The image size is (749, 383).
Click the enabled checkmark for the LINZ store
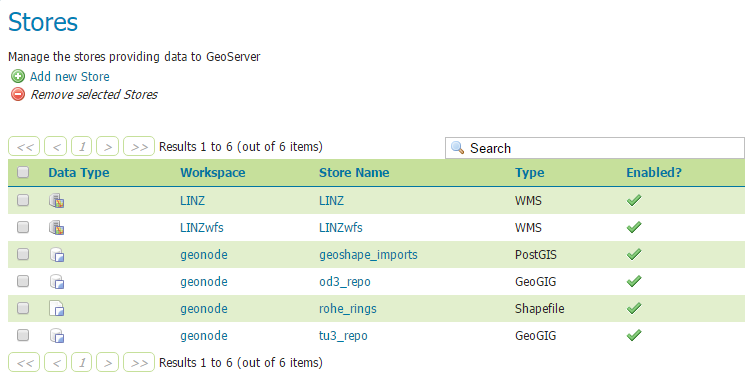(634, 200)
